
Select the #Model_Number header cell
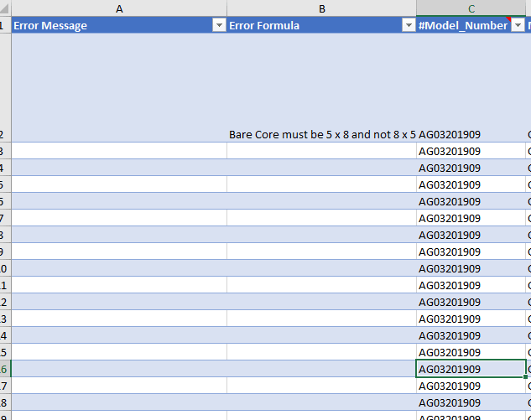(x=471, y=25)
